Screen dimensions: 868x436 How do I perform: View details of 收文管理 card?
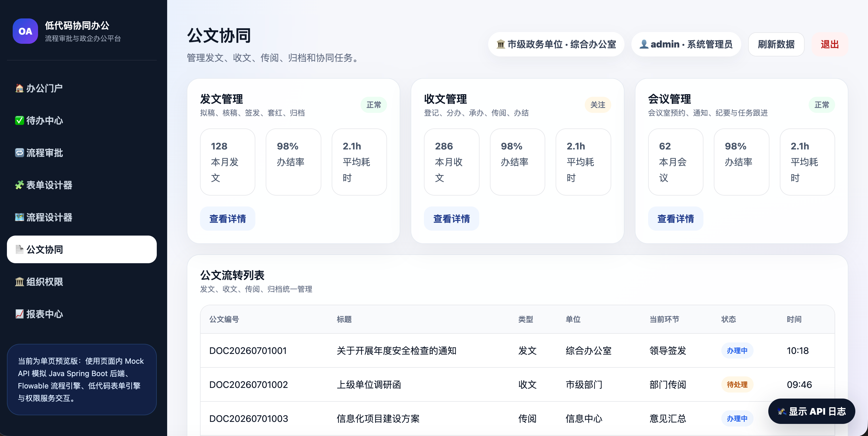(x=452, y=219)
